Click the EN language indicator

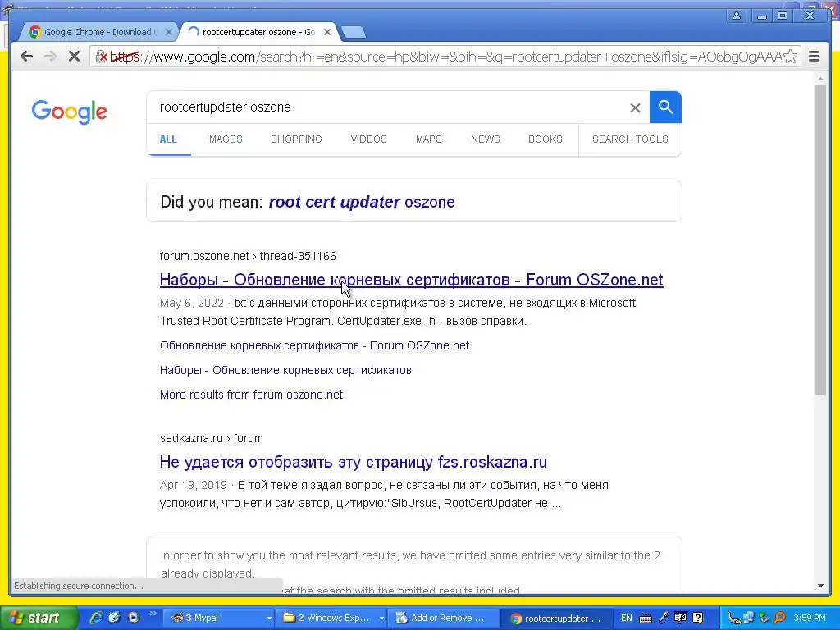click(x=626, y=618)
